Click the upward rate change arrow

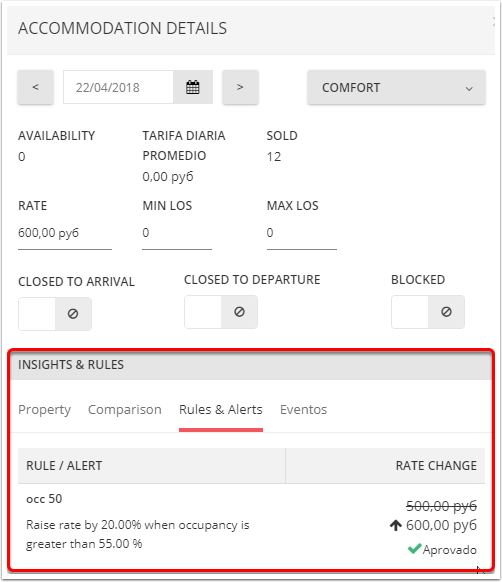(396, 525)
